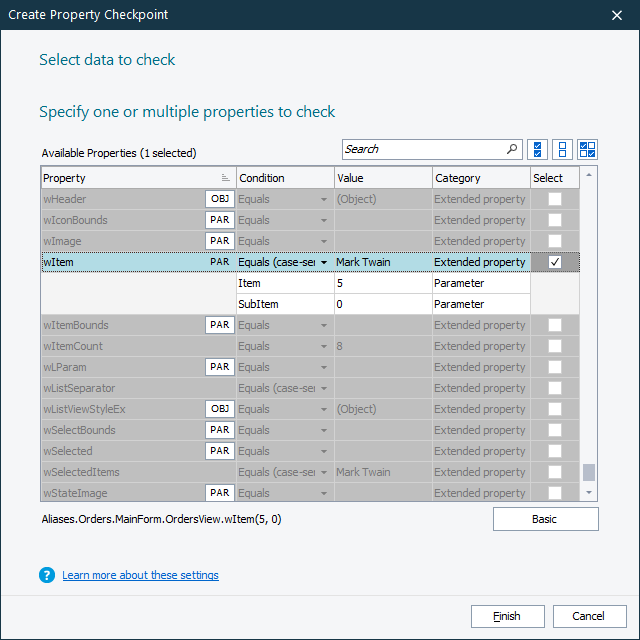Image resolution: width=640 pixels, height=640 pixels.
Task: Click the OBJ badge for wHeader
Action: pyautogui.click(x=220, y=199)
